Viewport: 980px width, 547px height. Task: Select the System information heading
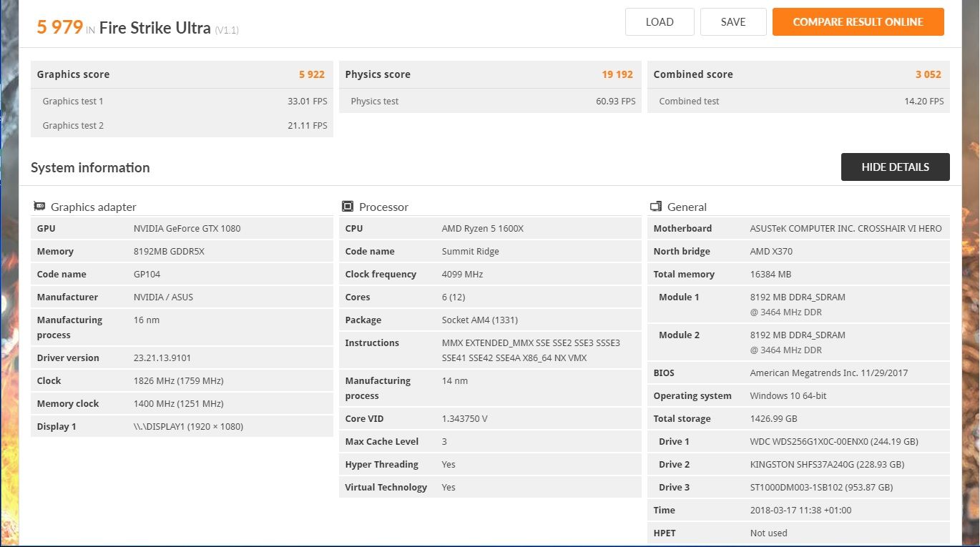coord(90,167)
